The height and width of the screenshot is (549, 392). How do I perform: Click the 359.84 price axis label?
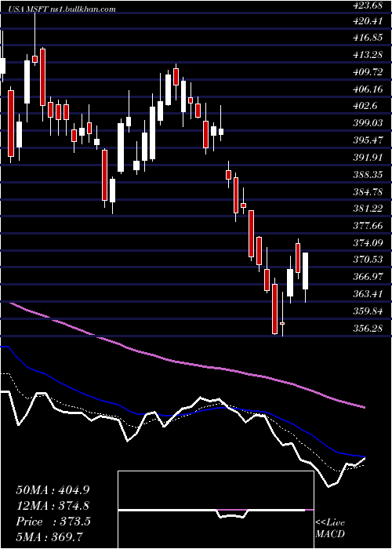click(x=368, y=311)
